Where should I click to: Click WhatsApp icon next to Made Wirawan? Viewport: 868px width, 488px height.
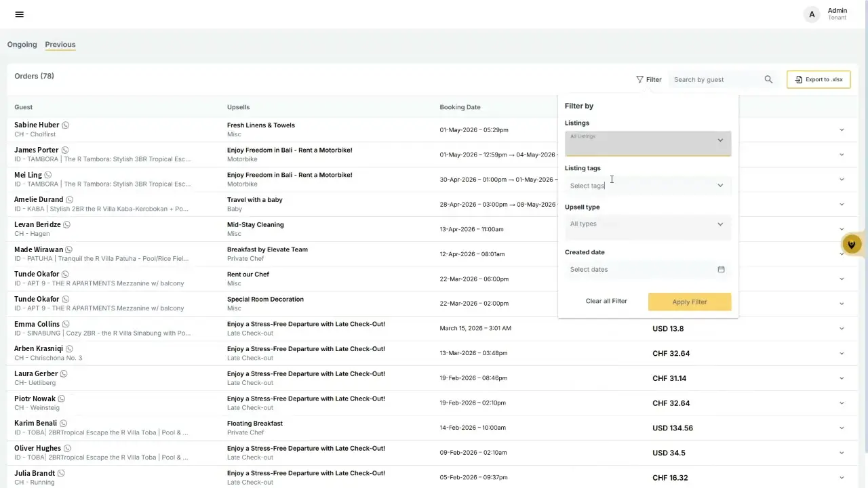(x=69, y=249)
